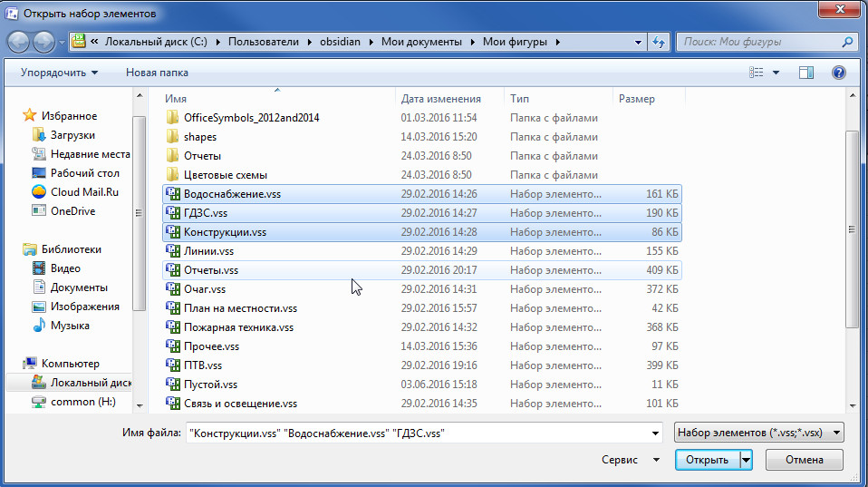Click Новая папка in the toolbar
The height and width of the screenshot is (487, 868).
point(157,73)
